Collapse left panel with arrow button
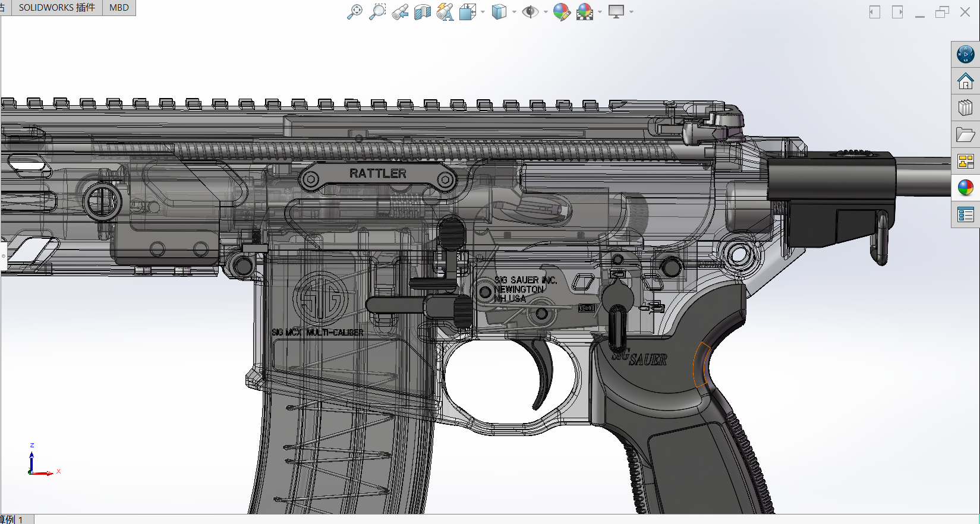The height and width of the screenshot is (524, 980). 874,12
